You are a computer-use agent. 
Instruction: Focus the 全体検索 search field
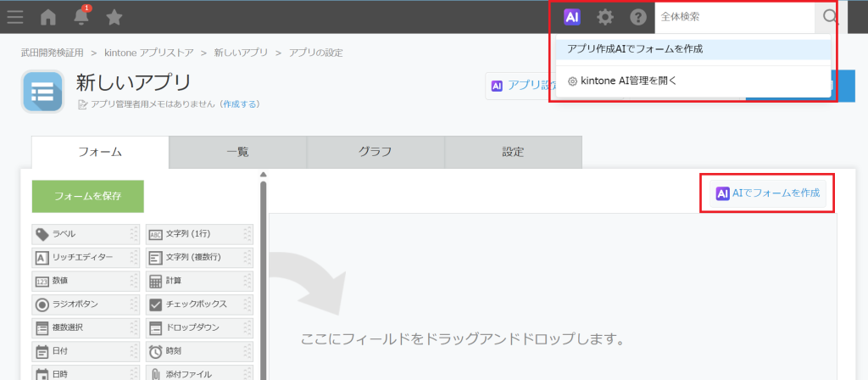click(735, 17)
